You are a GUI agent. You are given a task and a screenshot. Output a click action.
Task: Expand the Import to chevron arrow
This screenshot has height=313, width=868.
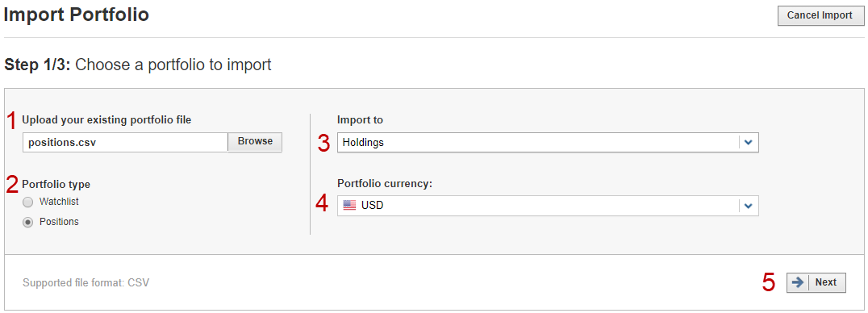point(749,142)
